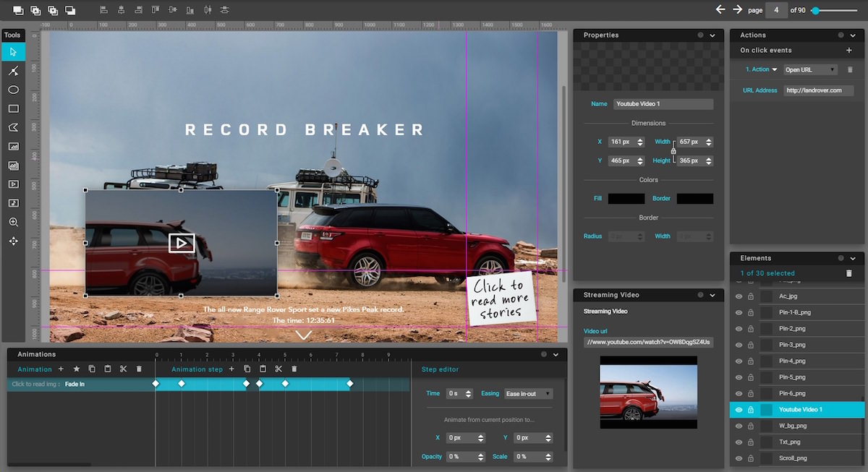Select the Pen tool in Tools
Screen dimensions: 868x472
[13, 71]
